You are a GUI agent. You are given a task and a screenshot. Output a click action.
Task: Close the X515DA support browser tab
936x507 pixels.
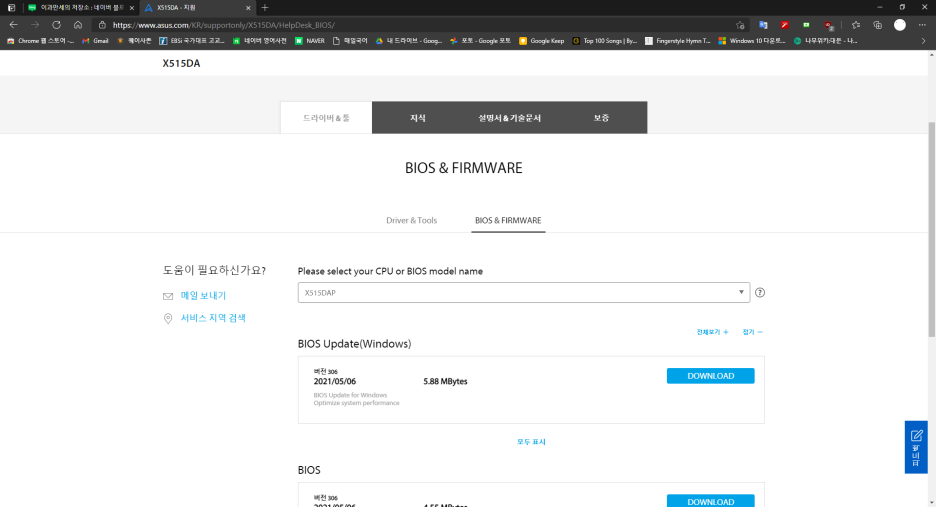[x=248, y=8]
